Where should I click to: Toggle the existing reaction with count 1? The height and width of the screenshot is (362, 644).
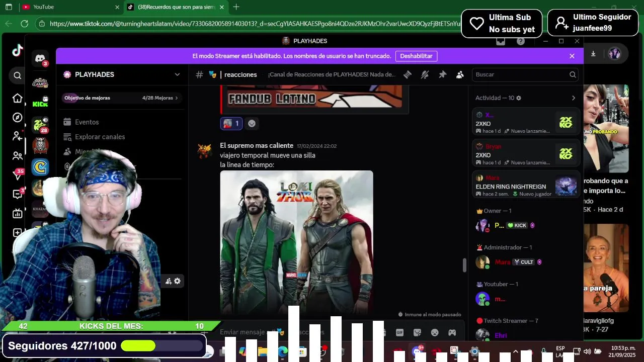pyautogui.click(x=231, y=123)
